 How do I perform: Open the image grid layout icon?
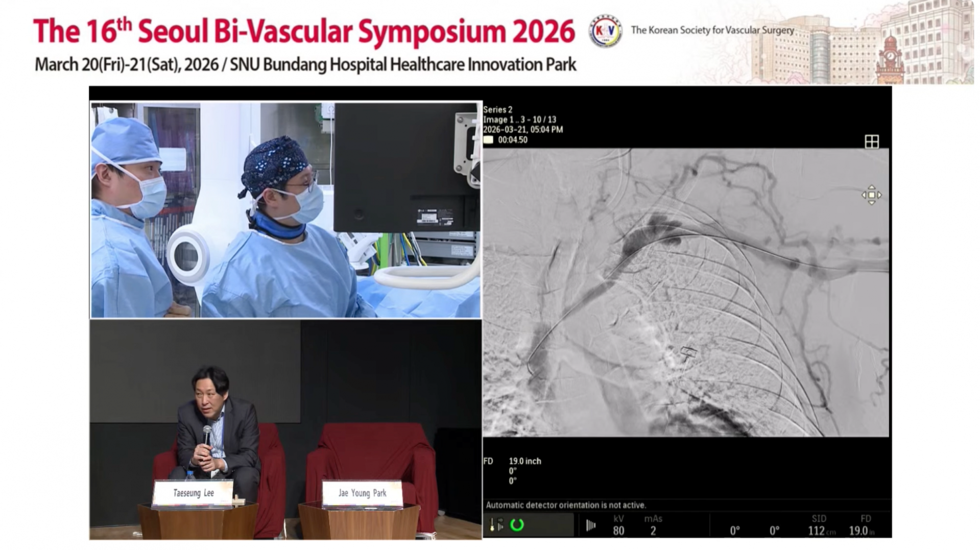point(871,141)
